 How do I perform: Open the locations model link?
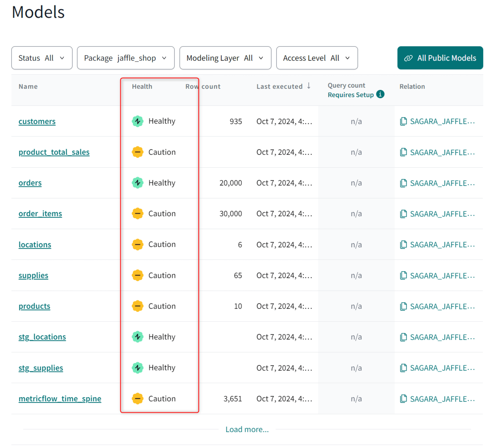35,245
